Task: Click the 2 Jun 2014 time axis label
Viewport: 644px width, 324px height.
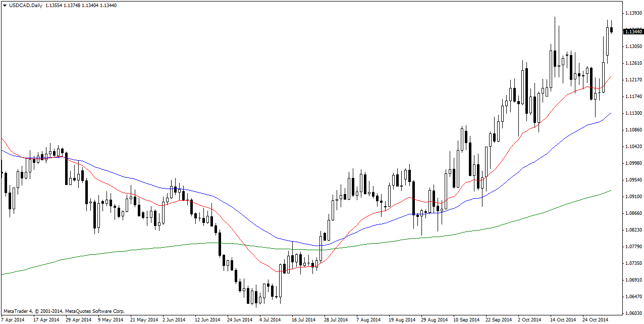Action: point(174,319)
